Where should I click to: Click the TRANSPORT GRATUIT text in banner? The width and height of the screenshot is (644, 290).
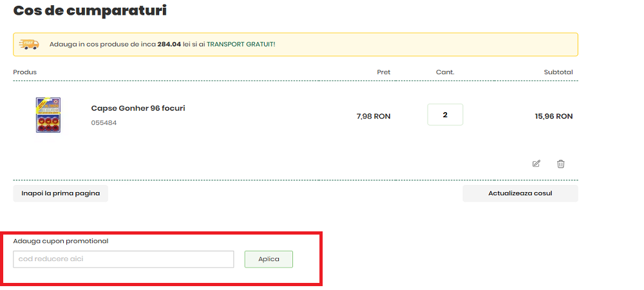241,44
